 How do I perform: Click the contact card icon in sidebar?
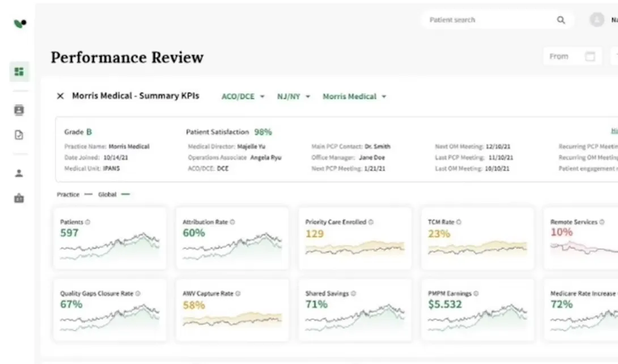19,111
